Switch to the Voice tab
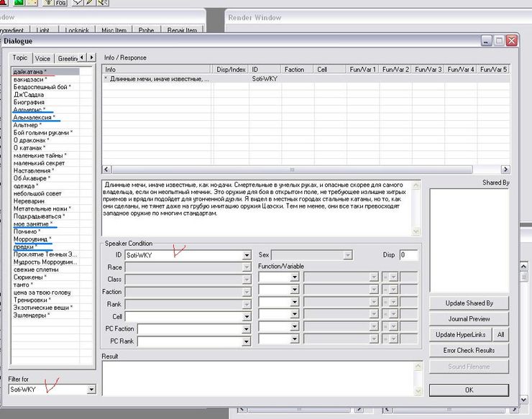This screenshot has height=419, width=532. click(x=42, y=58)
